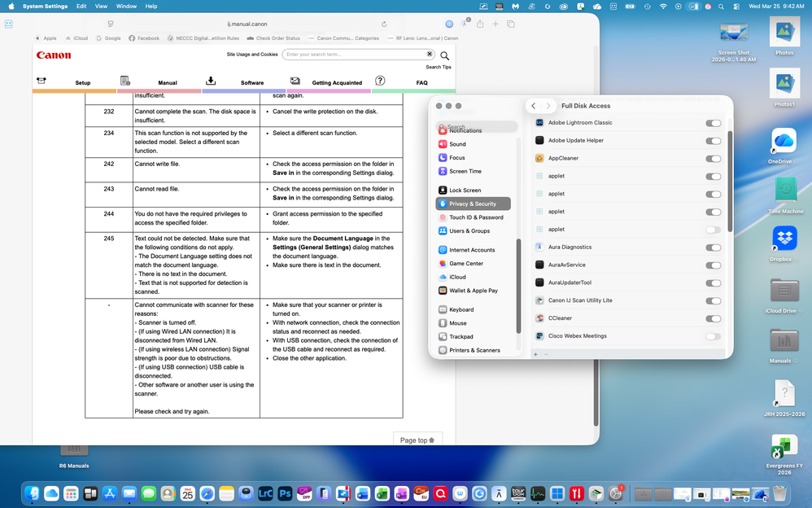Open Wi-Fi menu bar icon
812x508 pixels.
tap(663, 7)
